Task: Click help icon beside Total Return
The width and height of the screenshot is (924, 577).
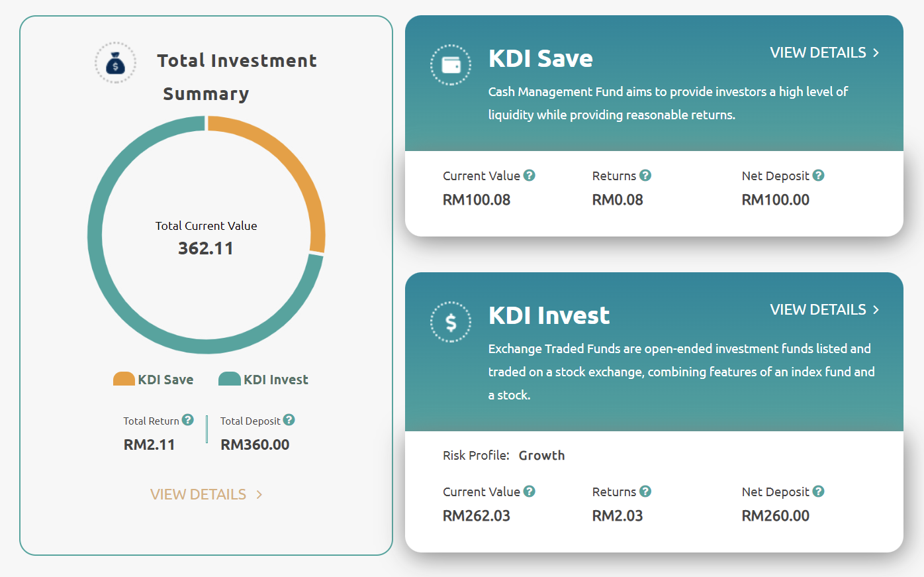Action: coord(188,420)
